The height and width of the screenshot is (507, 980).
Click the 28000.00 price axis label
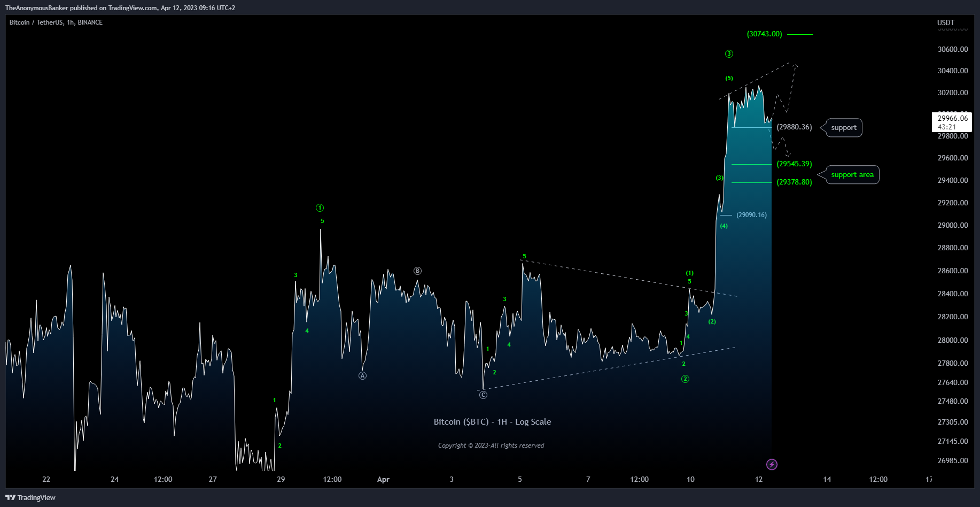click(x=953, y=340)
